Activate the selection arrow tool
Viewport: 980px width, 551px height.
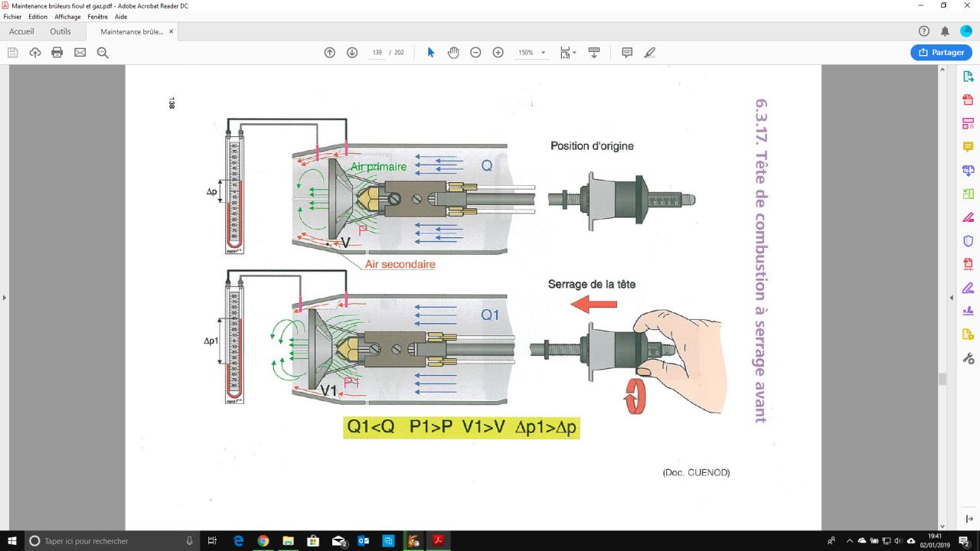pos(431,52)
